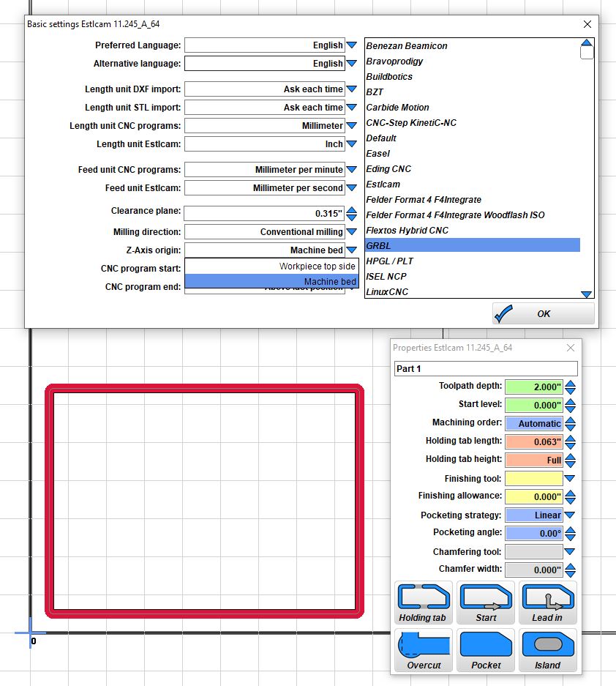Select Buildbotics controller entry
616x686 pixels.
473,77
